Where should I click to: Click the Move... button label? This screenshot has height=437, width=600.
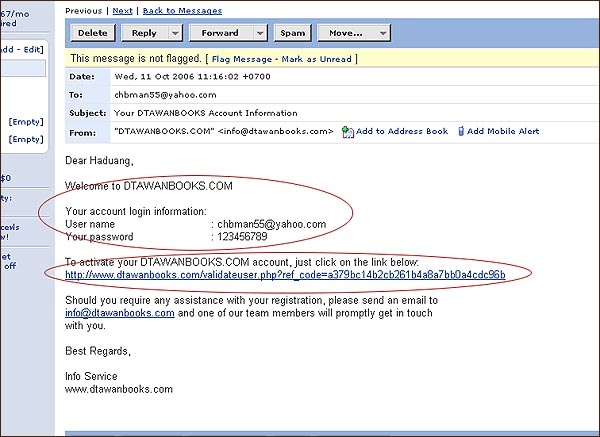[346, 33]
